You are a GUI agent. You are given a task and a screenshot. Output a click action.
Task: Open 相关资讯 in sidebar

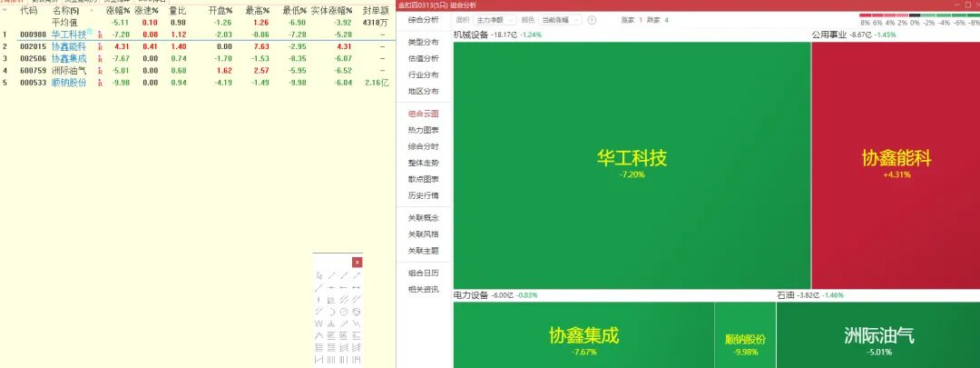click(423, 289)
